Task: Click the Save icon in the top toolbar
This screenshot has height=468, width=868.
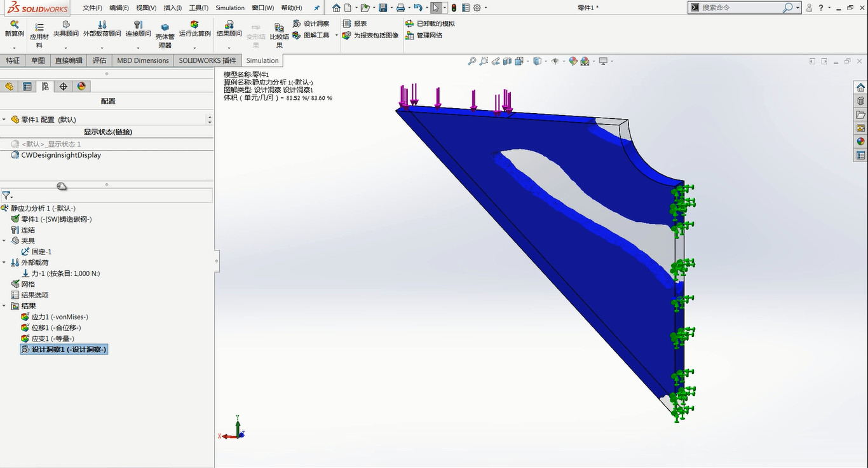Action: [383, 8]
